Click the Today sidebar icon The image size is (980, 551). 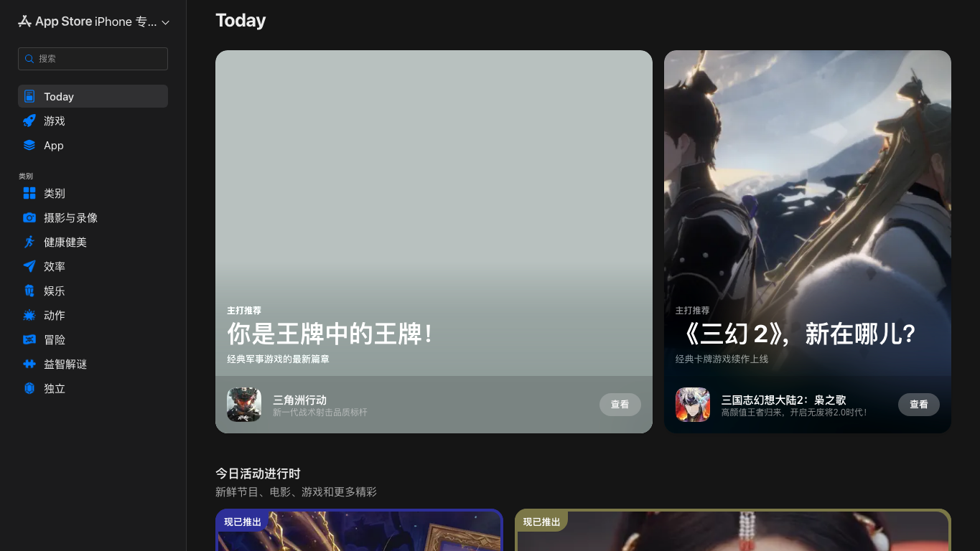(x=29, y=96)
